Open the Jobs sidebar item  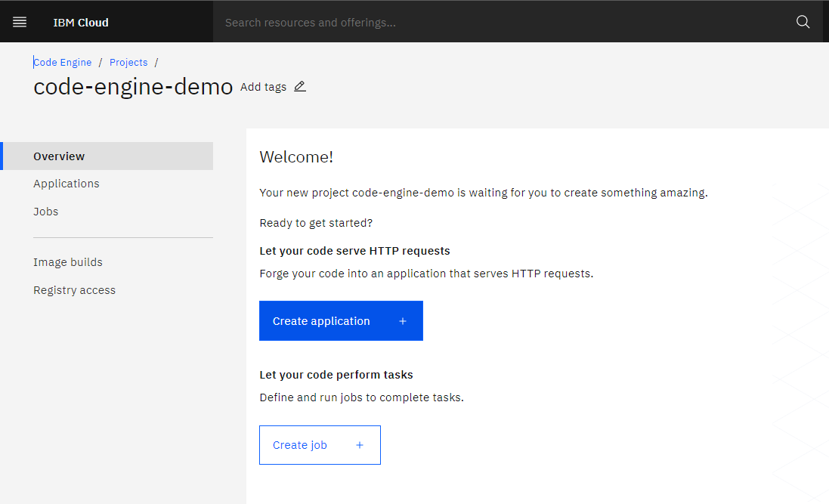click(x=45, y=212)
